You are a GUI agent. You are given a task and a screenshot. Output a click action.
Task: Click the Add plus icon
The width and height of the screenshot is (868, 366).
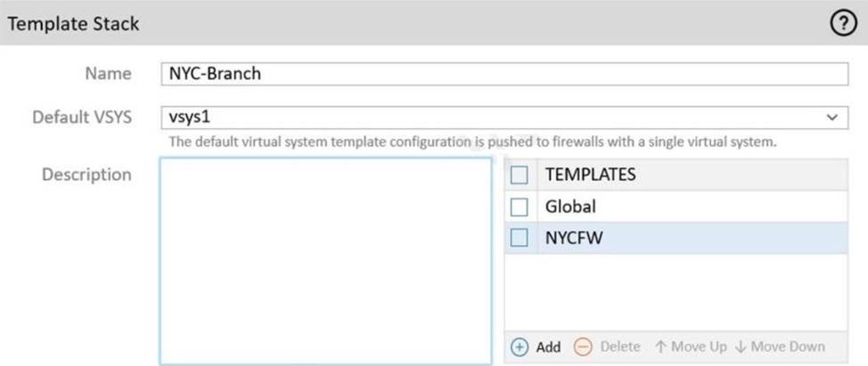coord(520,346)
